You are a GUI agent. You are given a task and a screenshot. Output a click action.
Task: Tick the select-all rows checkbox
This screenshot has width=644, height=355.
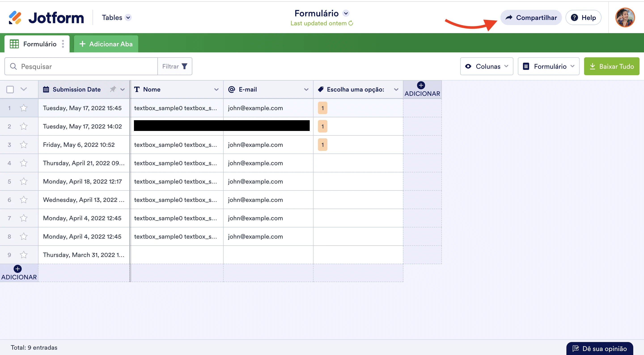point(10,89)
